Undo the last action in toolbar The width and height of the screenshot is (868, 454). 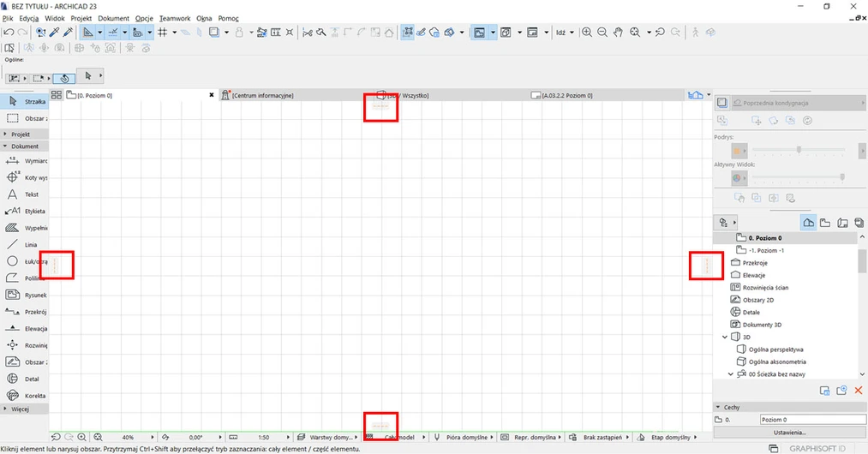coord(9,32)
